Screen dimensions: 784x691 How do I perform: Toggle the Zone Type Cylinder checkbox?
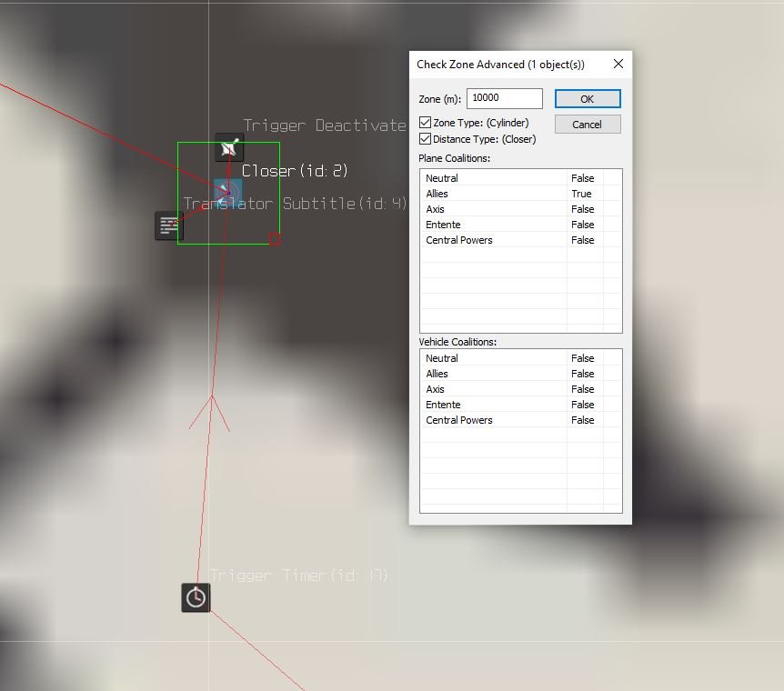click(425, 123)
